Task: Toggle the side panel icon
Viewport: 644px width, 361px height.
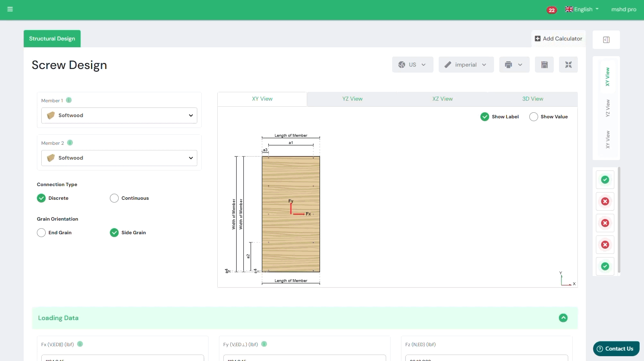Action: pyautogui.click(x=606, y=40)
